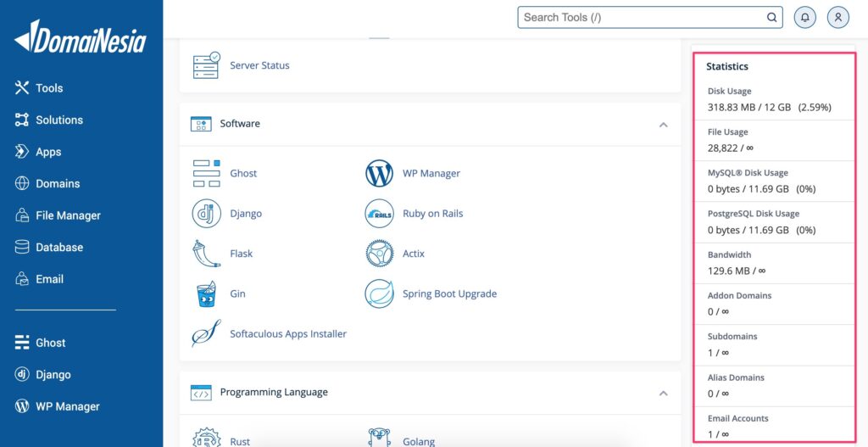Open the Django link in Software
Image resolution: width=868 pixels, height=447 pixels.
click(246, 213)
